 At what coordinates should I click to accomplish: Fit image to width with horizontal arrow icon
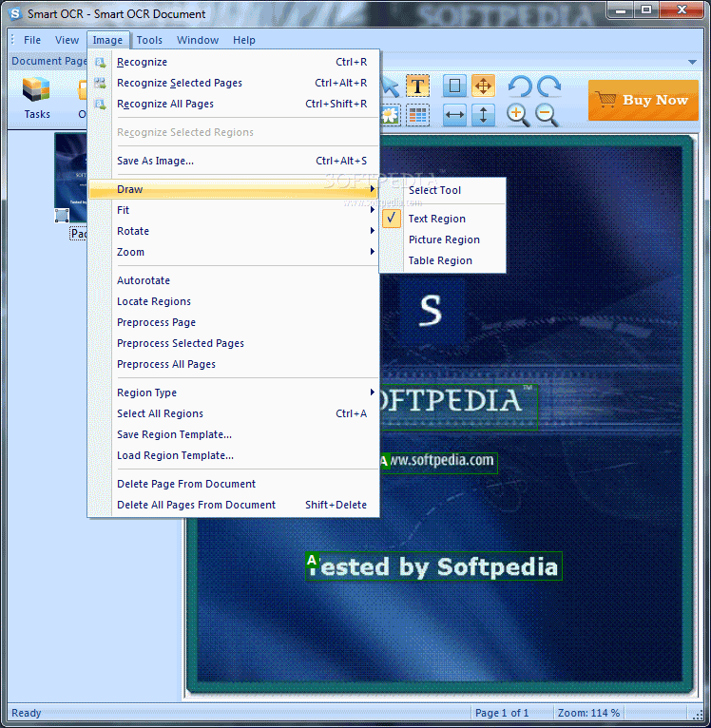(454, 115)
